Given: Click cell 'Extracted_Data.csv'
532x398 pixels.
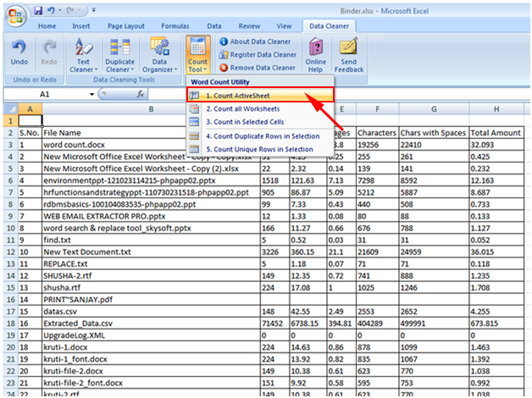Looking at the screenshot, I should (151, 323).
